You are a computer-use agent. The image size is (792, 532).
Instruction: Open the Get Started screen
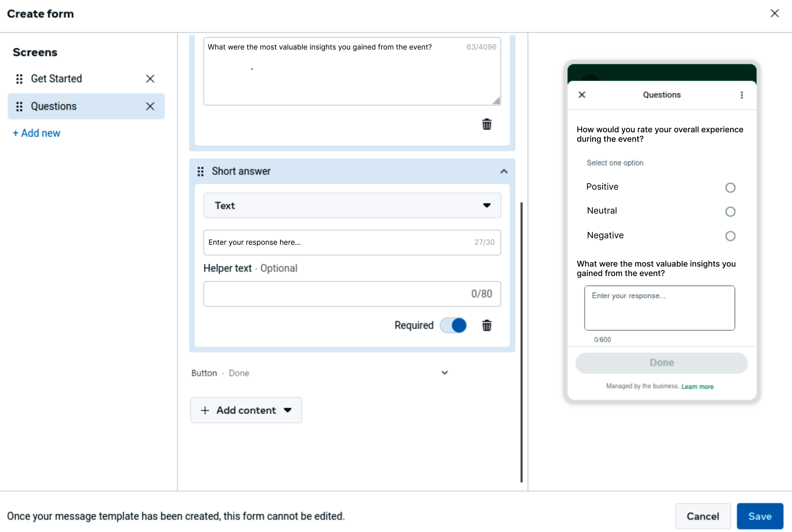click(x=56, y=79)
